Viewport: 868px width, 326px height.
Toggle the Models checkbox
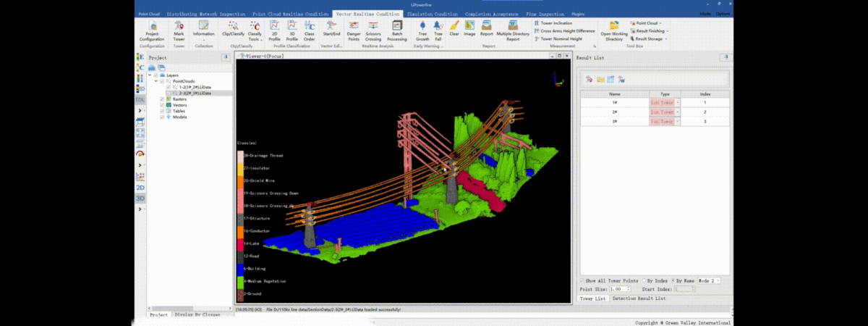pos(161,117)
